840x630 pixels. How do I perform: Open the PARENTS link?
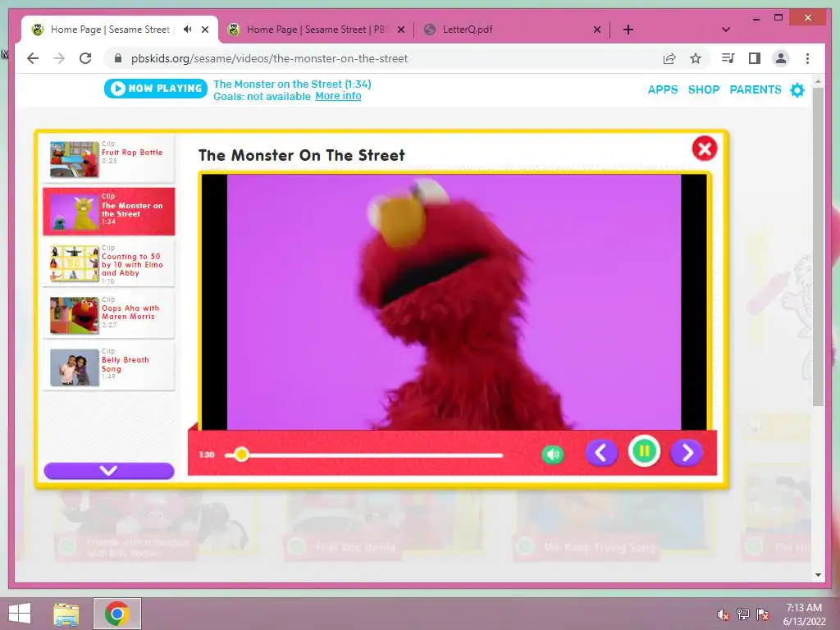pyautogui.click(x=756, y=89)
